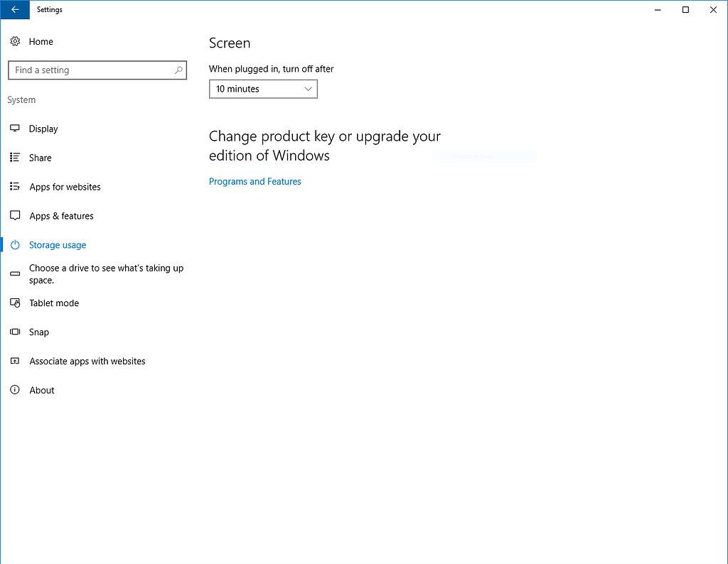The image size is (728, 564).
Task: Select the About sidebar entry
Action: tap(41, 390)
